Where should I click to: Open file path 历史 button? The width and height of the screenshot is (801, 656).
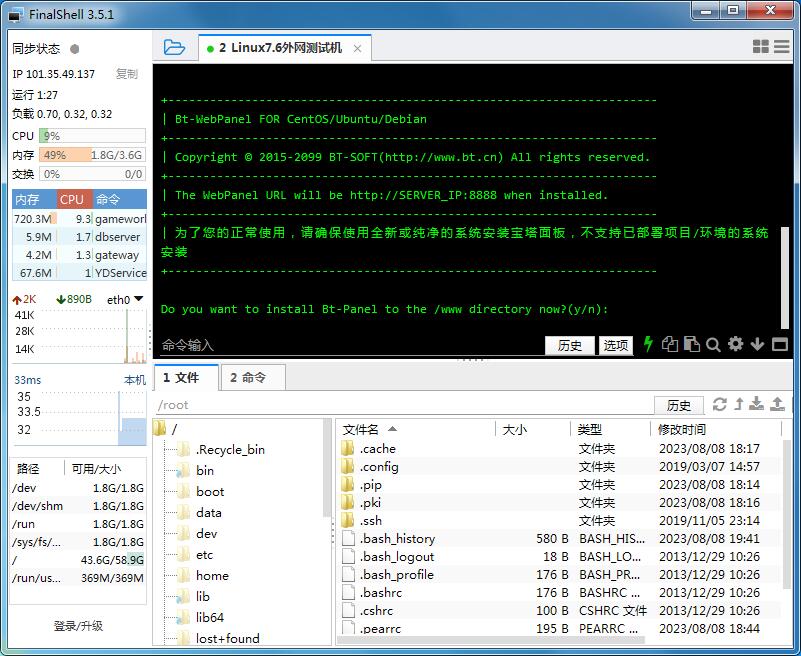point(678,405)
